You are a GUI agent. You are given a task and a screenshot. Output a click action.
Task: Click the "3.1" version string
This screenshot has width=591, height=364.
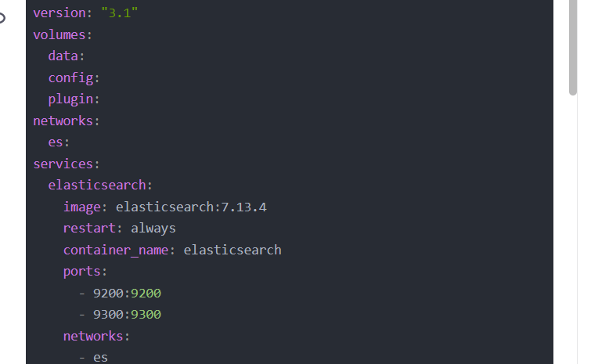[120, 13]
